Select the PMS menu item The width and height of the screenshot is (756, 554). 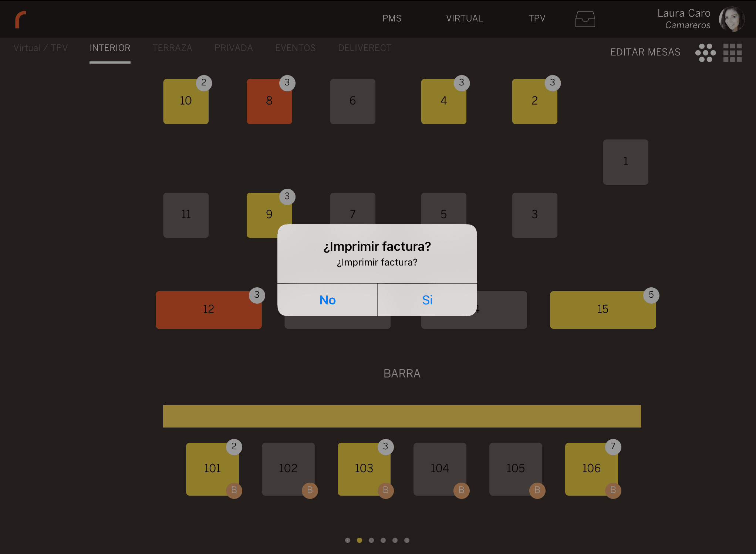click(x=392, y=18)
